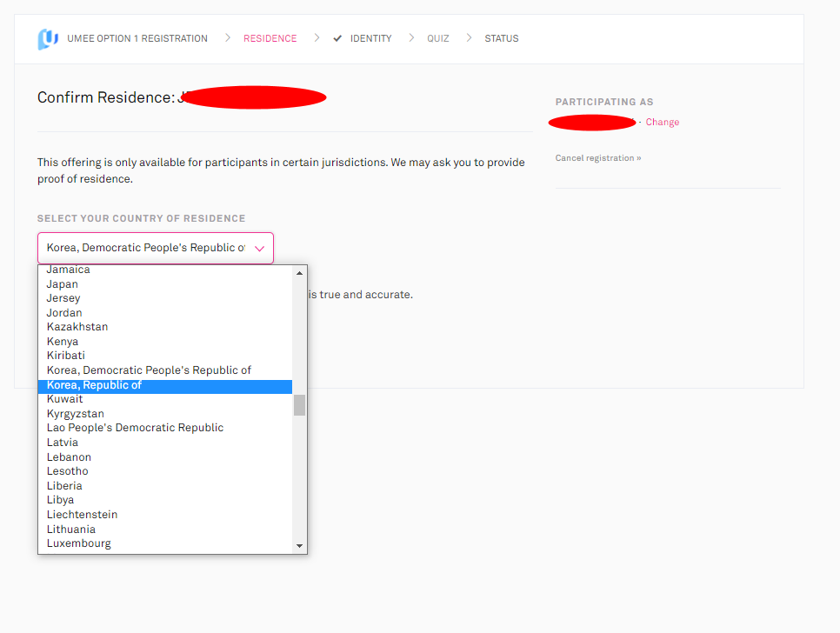Click the list scrollbar up arrow
The height and width of the screenshot is (633, 840).
coord(299,273)
